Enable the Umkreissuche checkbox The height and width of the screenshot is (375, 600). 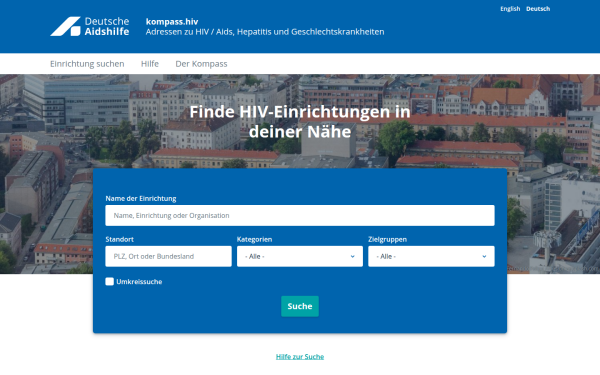(x=109, y=282)
